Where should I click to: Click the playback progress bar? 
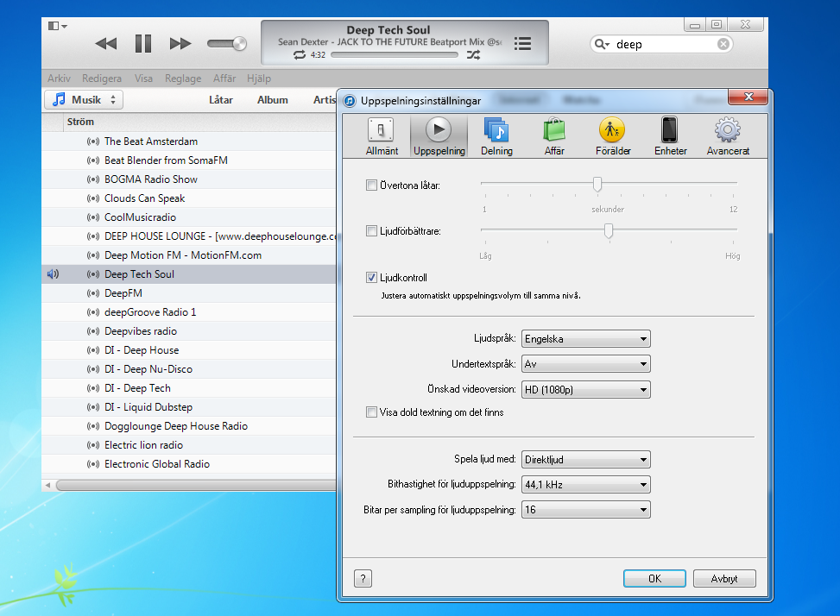click(395, 54)
